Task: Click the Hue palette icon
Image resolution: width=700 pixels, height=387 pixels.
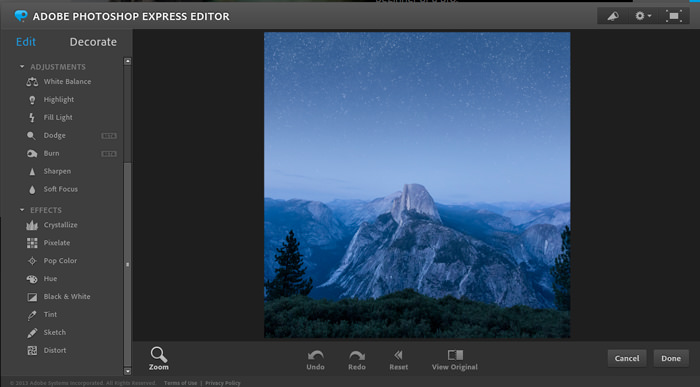Action: click(32, 279)
